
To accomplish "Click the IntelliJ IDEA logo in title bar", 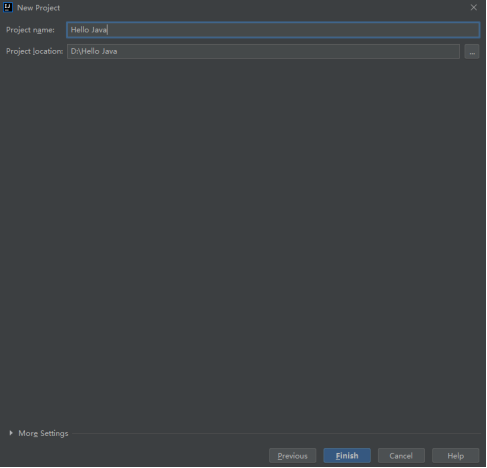I will (8, 7).
